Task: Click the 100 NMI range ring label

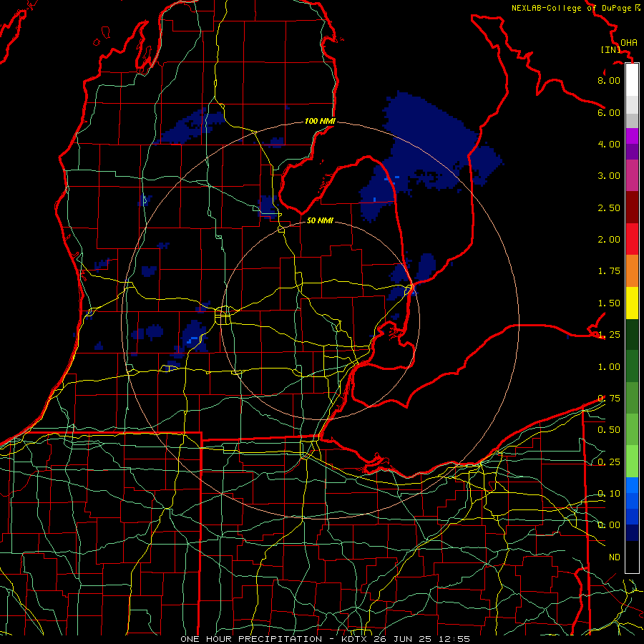Action: click(x=320, y=121)
